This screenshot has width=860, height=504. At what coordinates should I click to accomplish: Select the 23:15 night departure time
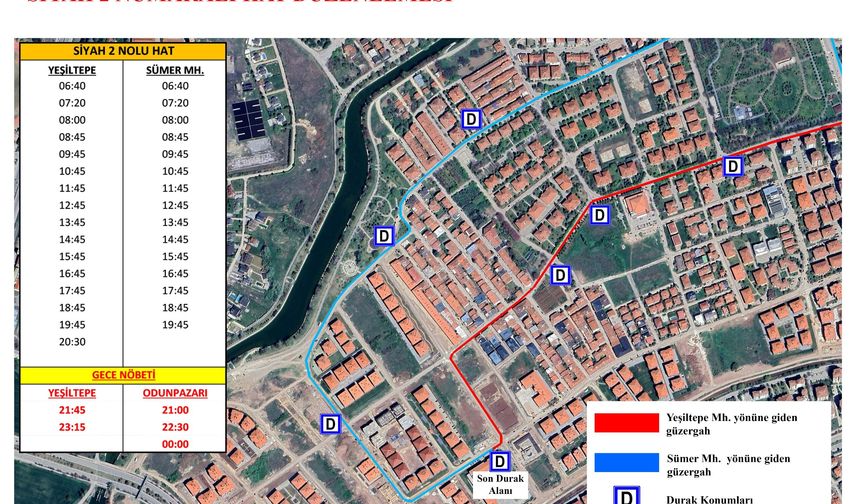coord(71,427)
